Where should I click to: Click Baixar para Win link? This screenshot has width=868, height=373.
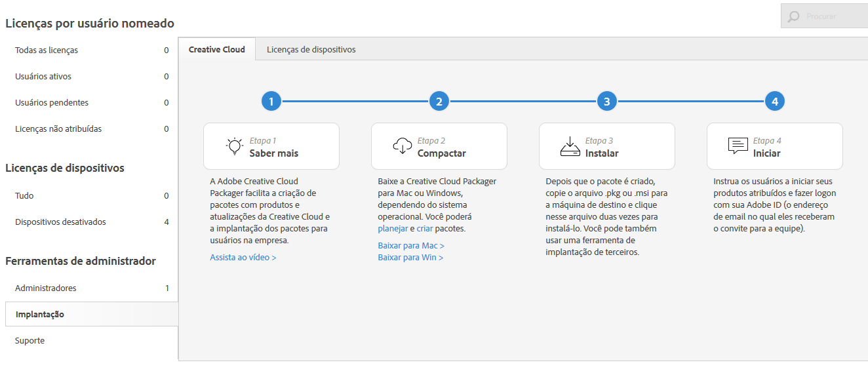click(410, 258)
